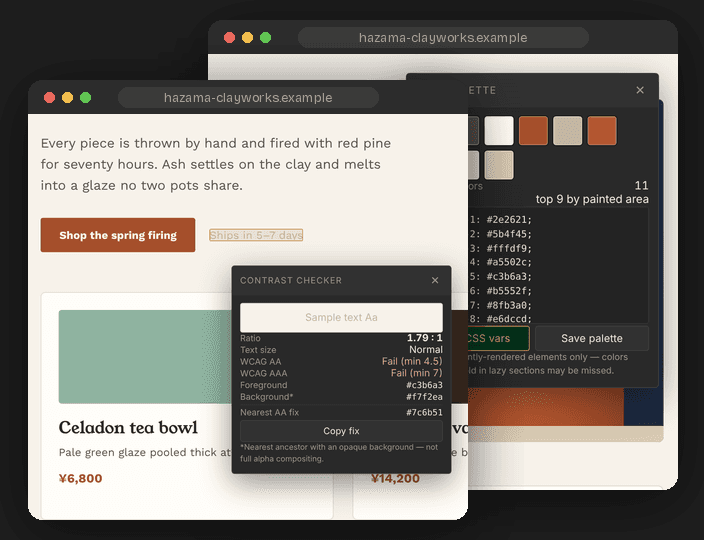Select the rust swatch beside the white swatch
This screenshot has width=704, height=540.
tap(533, 131)
